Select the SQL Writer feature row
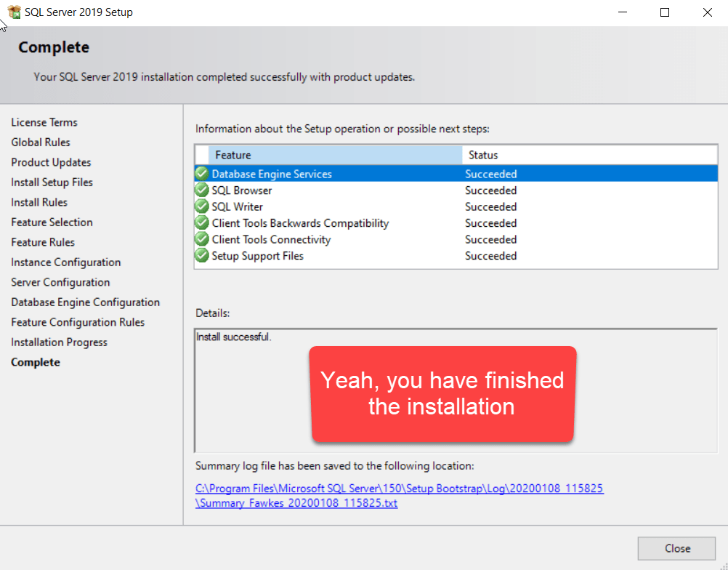This screenshot has width=728, height=570. pyautogui.click(x=456, y=206)
